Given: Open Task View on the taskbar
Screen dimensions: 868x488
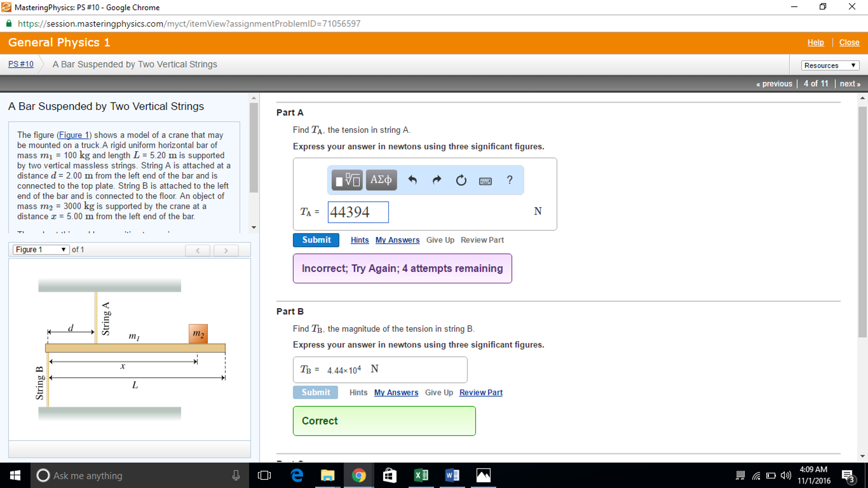Looking at the screenshot, I should (x=264, y=475).
